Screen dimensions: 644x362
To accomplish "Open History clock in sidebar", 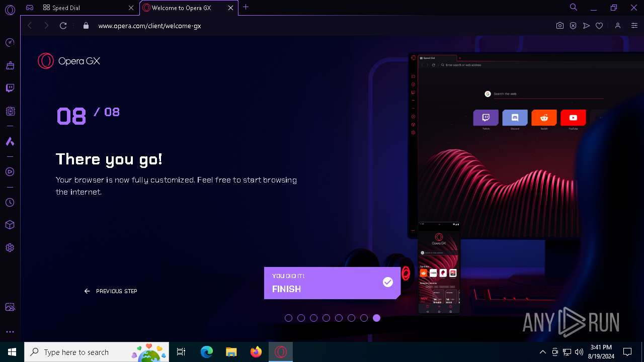I will coord(10,203).
